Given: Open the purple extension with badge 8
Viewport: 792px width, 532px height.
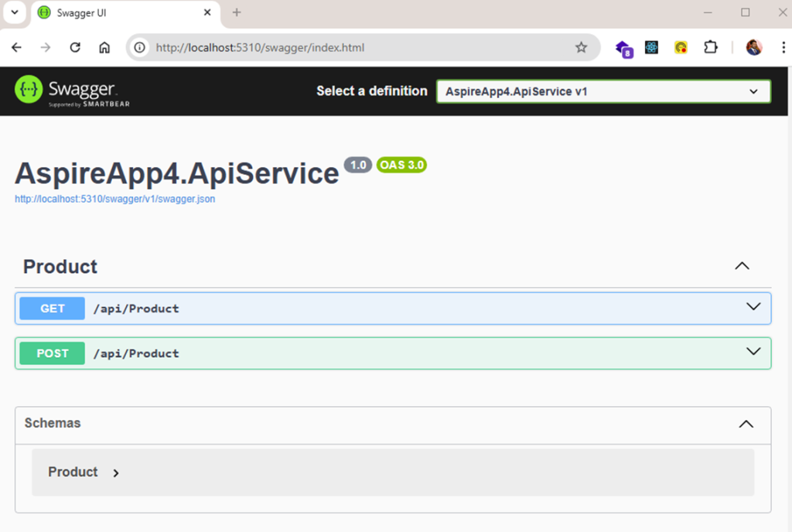Looking at the screenshot, I should pos(624,49).
